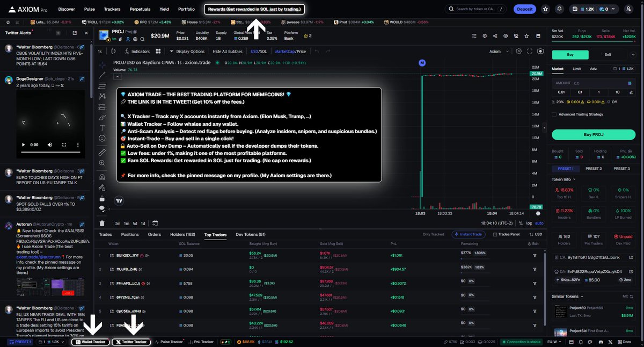Open the Display Options dropdown
The height and width of the screenshot is (347, 644).
tap(187, 51)
